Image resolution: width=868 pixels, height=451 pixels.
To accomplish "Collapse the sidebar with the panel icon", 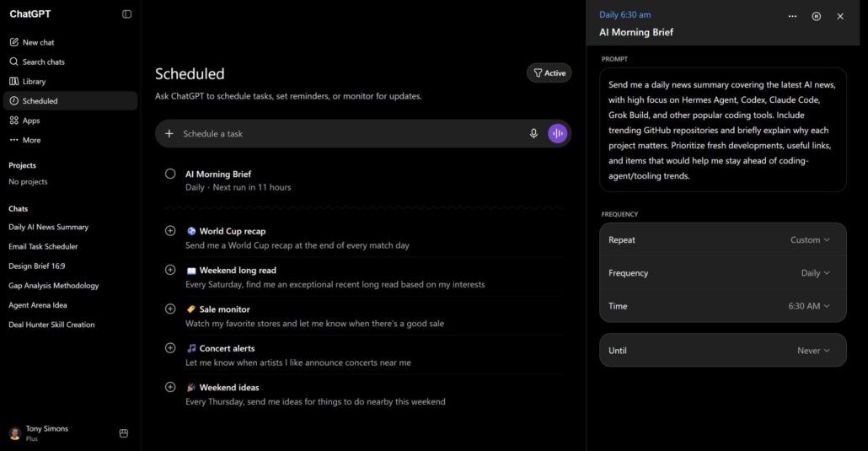I will (126, 13).
